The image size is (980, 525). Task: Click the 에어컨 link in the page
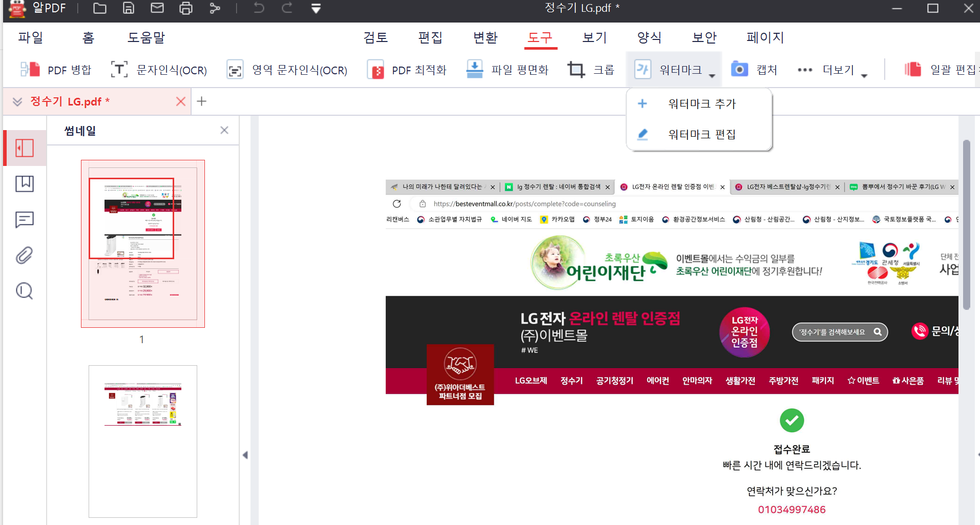click(x=658, y=381)
